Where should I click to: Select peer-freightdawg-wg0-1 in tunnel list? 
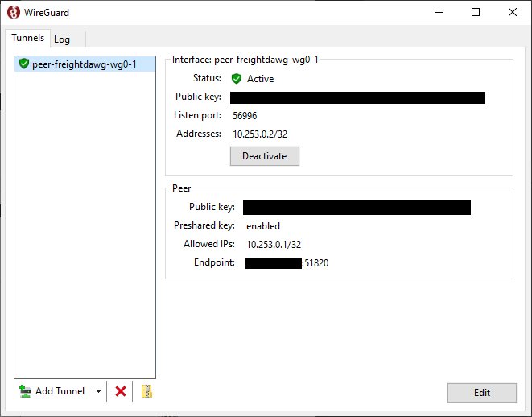tap(85, 64)
